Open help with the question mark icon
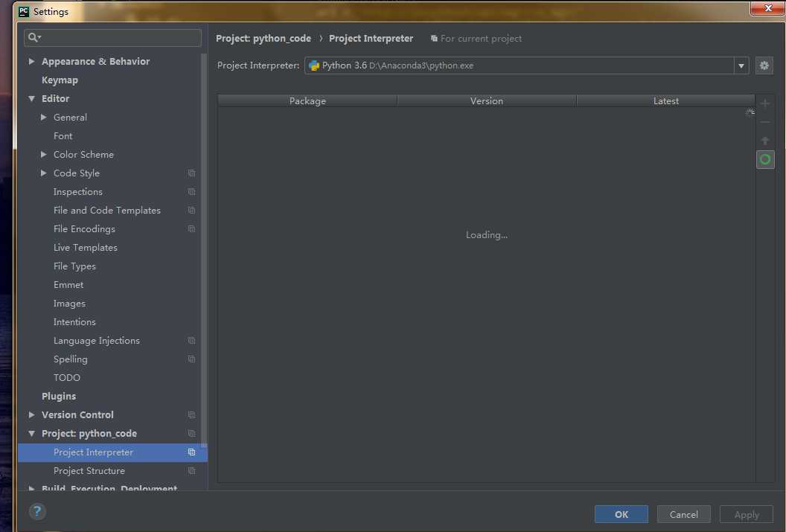Image resolution: width=786 pixels, height=532 pixels. pyautogui.click(x=37, y=511)
